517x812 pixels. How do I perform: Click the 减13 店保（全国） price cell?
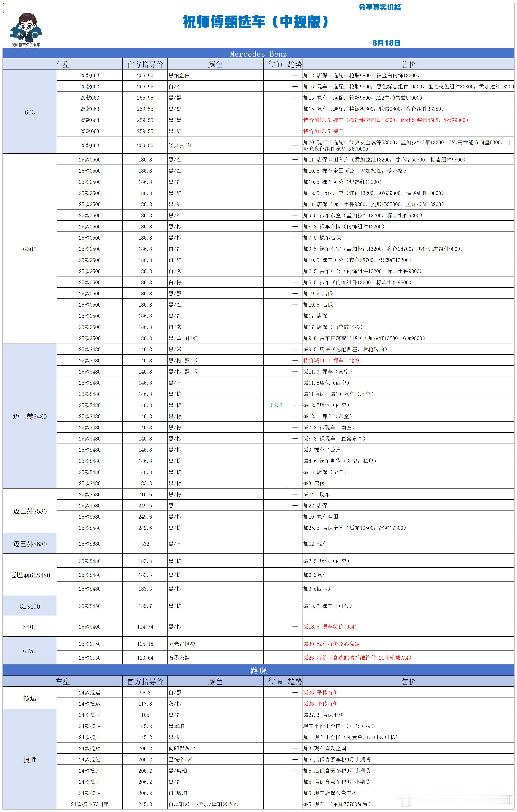[408, 472]
